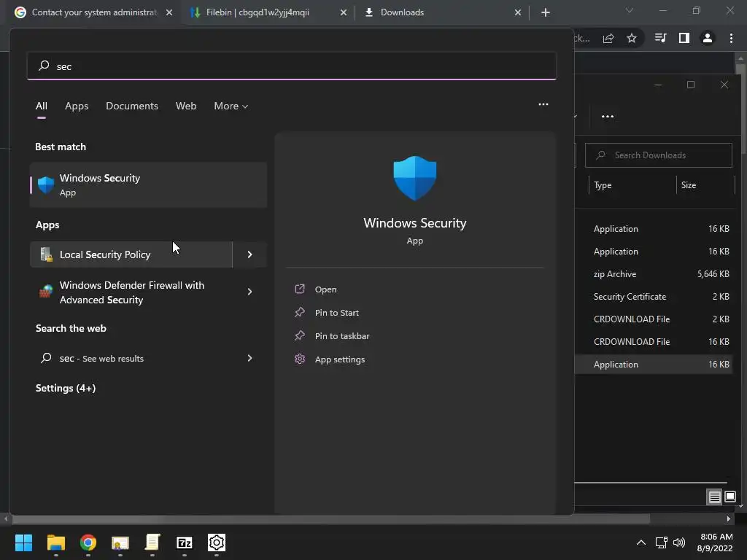Select the highlighted Application row
This screenshot has height=560, width=747.
(x=653, y=365)
